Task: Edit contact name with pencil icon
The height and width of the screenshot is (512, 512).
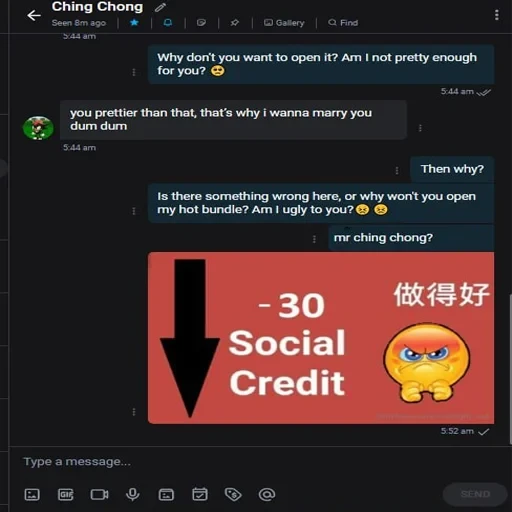Action: (160, 7)
